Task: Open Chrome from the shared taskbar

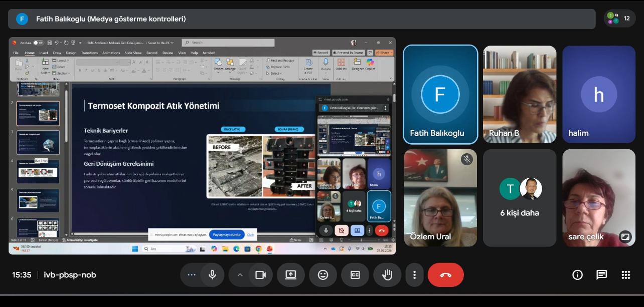Action: tap(258, 248)
